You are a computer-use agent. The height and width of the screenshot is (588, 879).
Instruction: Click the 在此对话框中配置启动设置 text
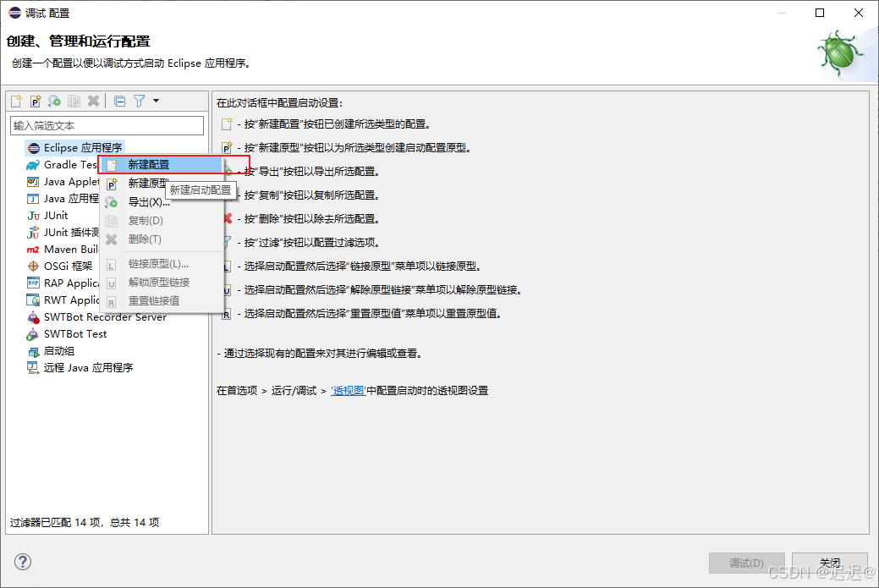279,103
